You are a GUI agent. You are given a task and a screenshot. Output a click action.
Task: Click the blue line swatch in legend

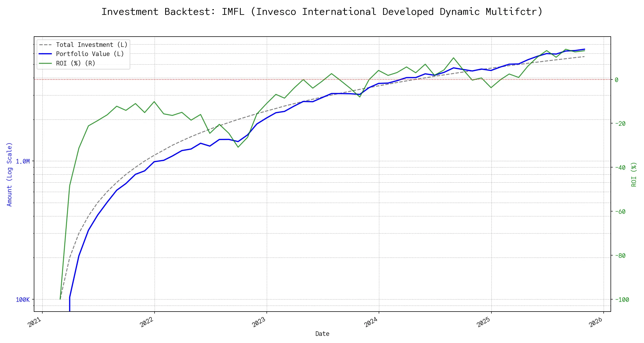[x=46, y=54]
